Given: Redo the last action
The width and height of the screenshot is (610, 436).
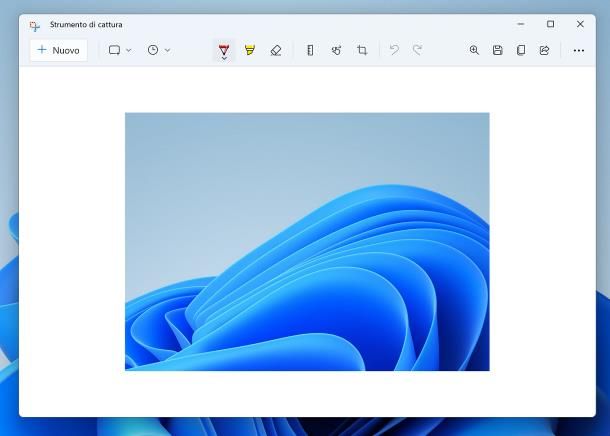Looking at the screenshot, I should click(417, 50).
